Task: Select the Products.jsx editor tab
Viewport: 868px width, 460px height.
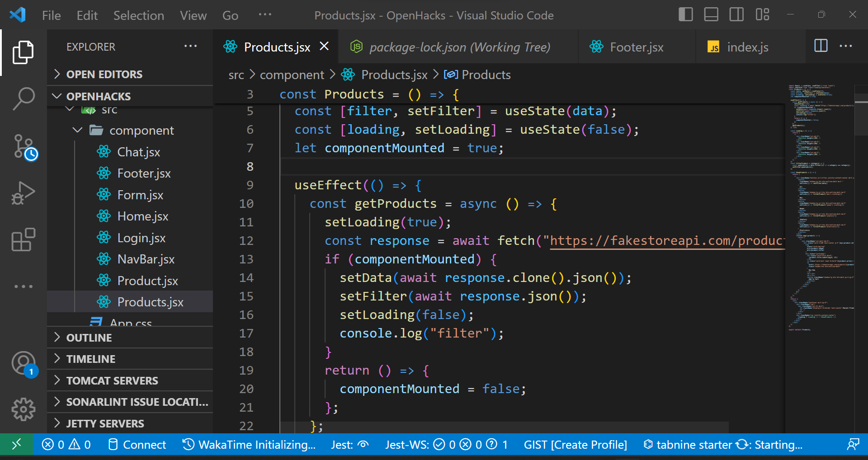Action: point(277,47)
